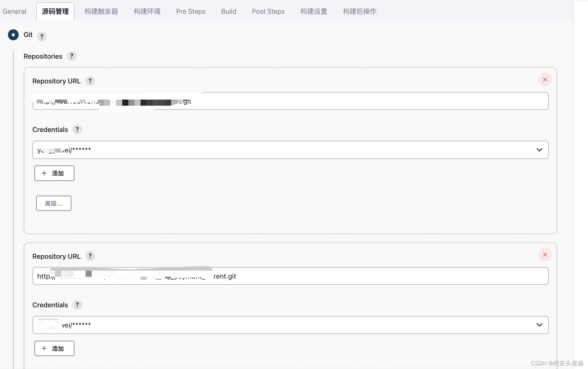Click help icon for second Credentials label
The height and width of the screenshot is (369, 588).
[77, 305]
